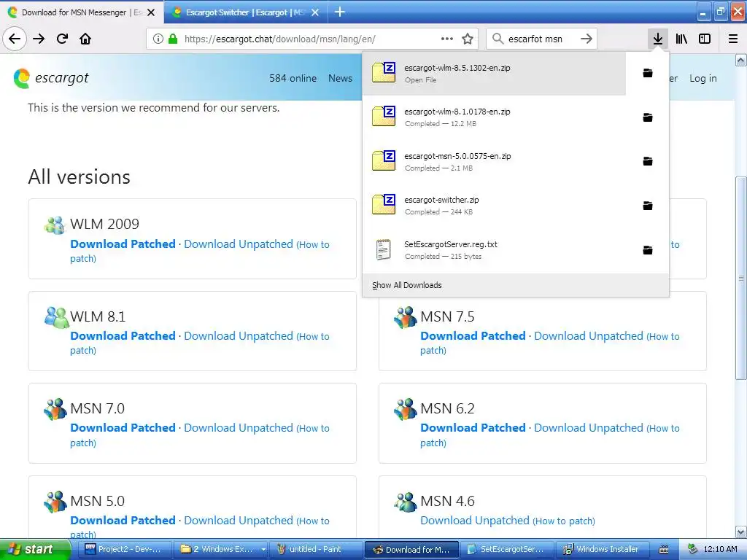Click the MSN 7.5 messenger icon
747x560 pixels.
tap(406, 317)
